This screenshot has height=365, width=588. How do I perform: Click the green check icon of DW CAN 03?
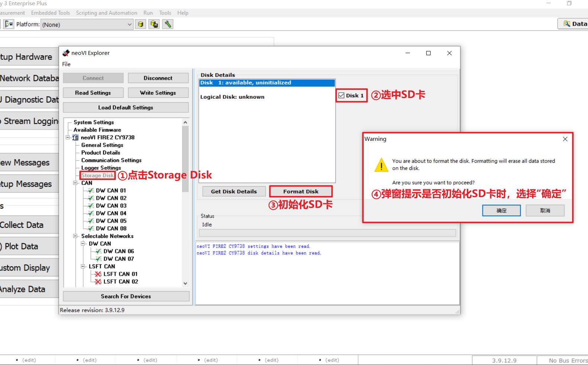coord(91,206)
